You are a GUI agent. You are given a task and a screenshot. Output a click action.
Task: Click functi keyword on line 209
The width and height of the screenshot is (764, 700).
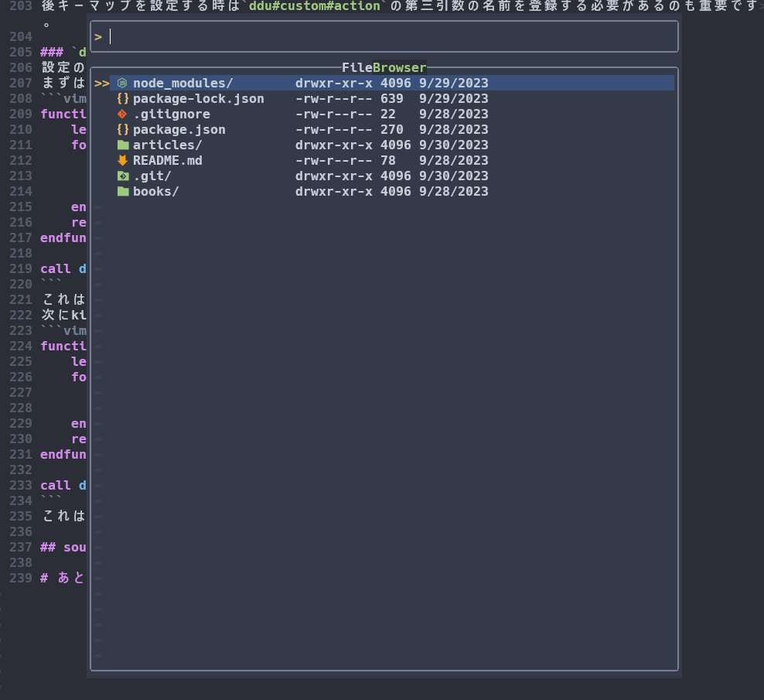click(x=63, y=114)
